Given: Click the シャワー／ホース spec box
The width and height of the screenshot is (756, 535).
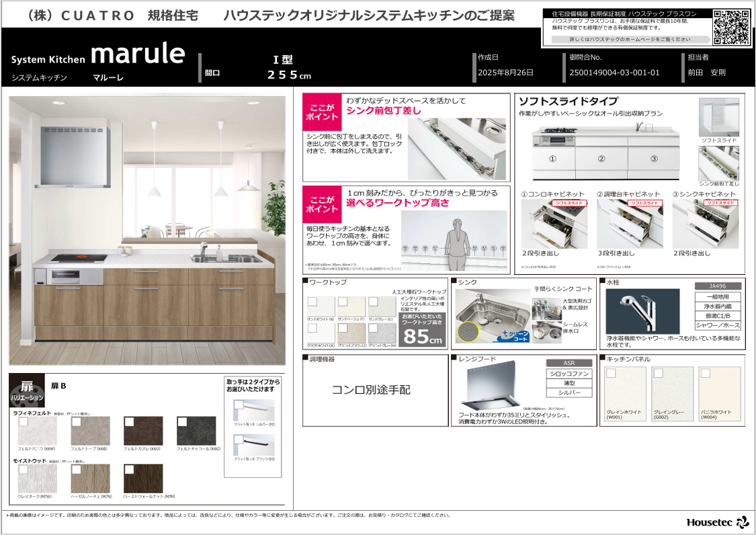Looking at the screenshot, I should (718, 325).
